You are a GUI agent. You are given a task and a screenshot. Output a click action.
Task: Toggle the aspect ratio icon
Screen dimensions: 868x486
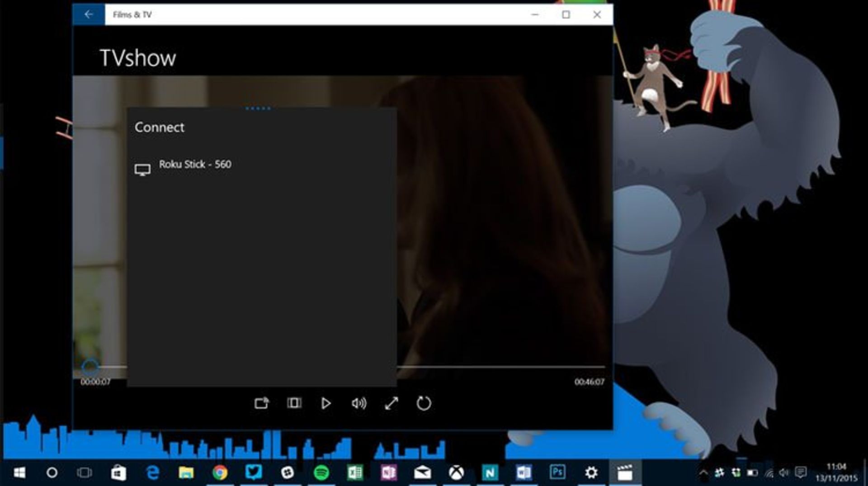tap(294, 403)
